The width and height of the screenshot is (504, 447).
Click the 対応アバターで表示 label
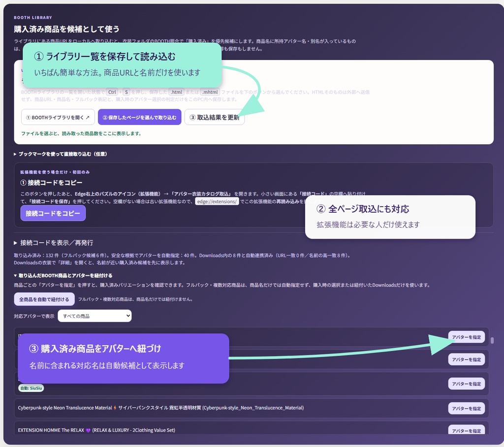(34, 316)
